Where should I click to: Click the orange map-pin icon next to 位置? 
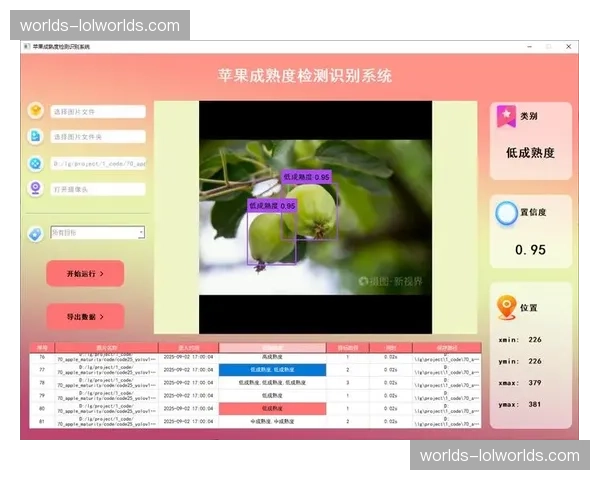pos(507,307)
